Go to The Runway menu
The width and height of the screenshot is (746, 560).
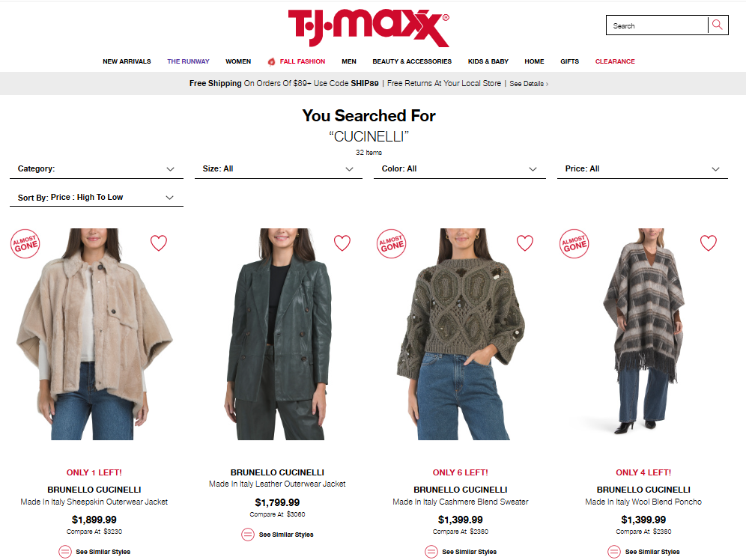188,61
